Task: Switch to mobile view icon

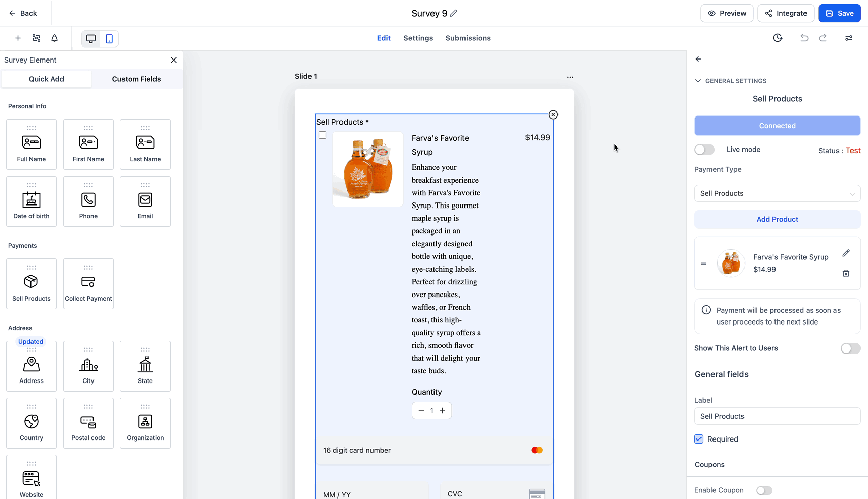Action: (x=109, y=39)
